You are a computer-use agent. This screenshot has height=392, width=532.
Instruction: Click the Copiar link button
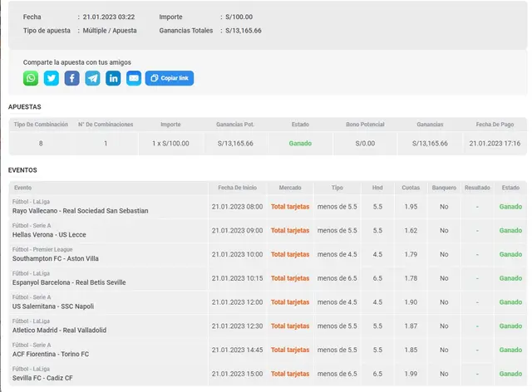click(170, 78)
